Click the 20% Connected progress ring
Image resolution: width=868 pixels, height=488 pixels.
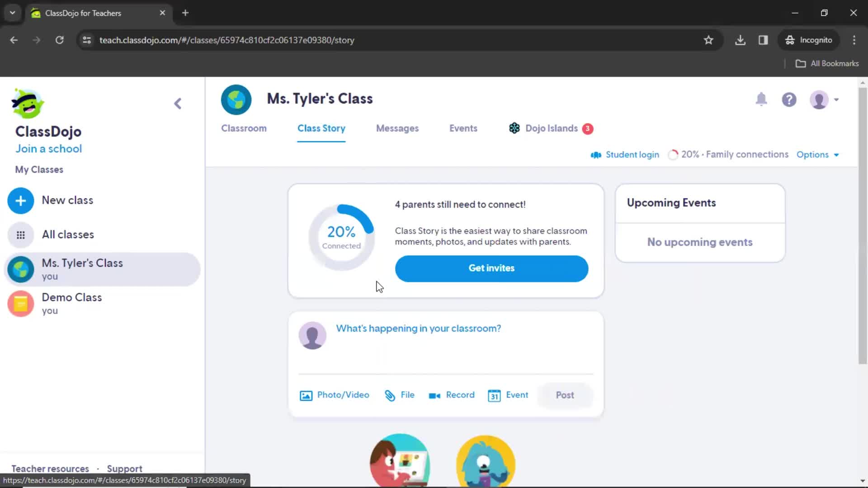pos(341,238)
